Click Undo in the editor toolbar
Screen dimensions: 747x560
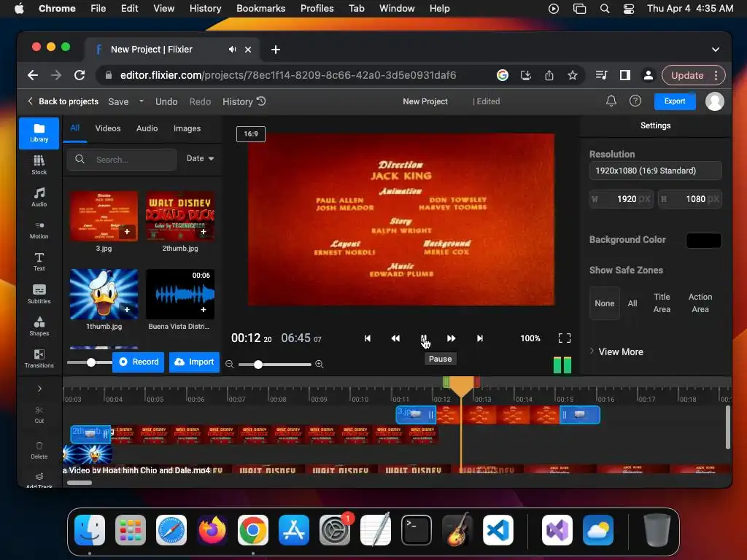(166, 101)
